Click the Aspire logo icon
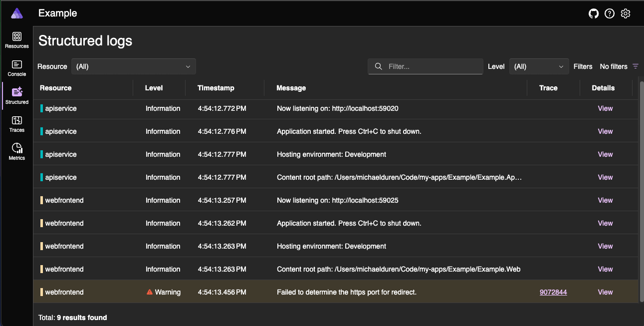The image size is (644, 326). (17, 13)
